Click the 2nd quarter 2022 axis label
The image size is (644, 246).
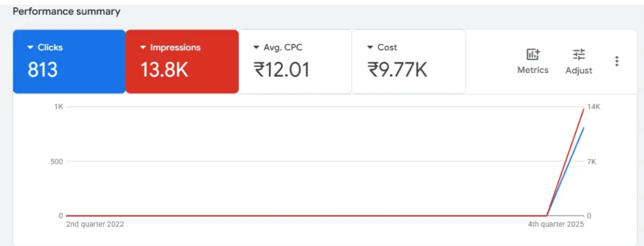point(95,224)
